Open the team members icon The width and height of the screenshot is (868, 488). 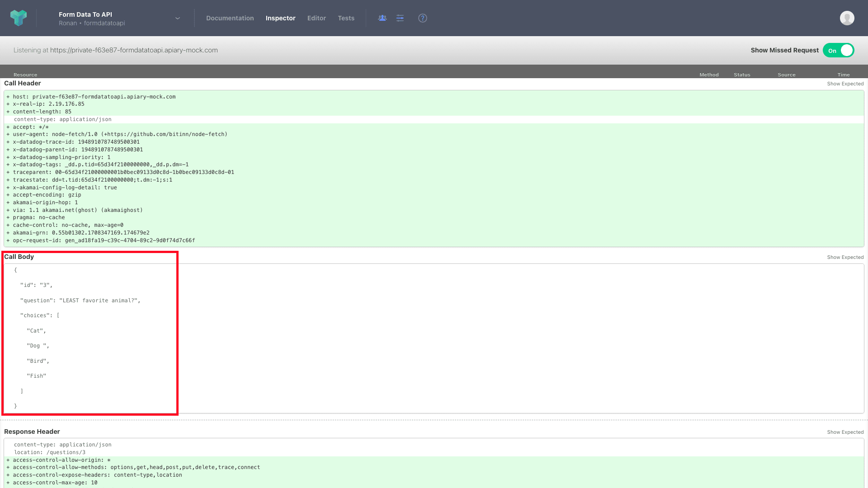point(382,18)
